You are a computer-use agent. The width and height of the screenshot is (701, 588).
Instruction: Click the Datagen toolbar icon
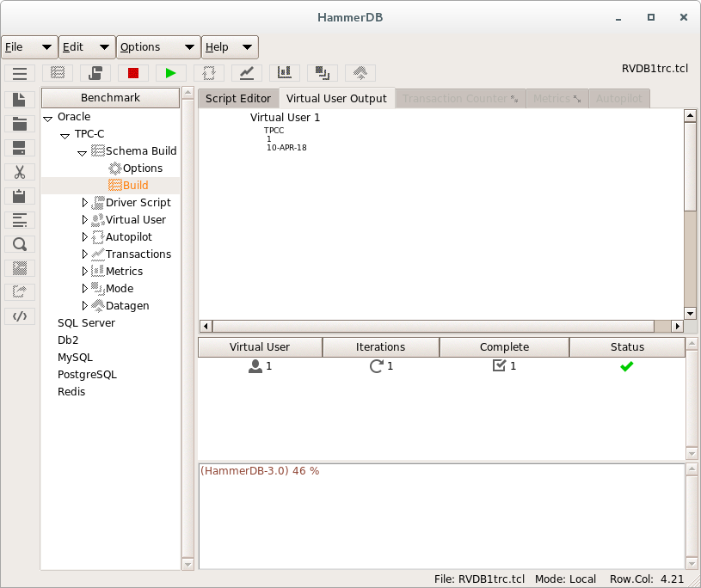[360, 73]
